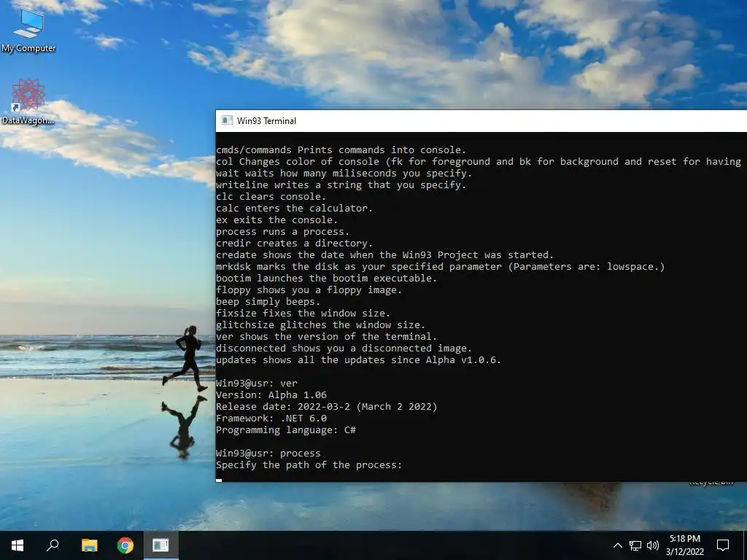Click the 'Win93@usr: process' prompt line
Image resolution: width=747 pixels, height=560 pixels.
268,454
